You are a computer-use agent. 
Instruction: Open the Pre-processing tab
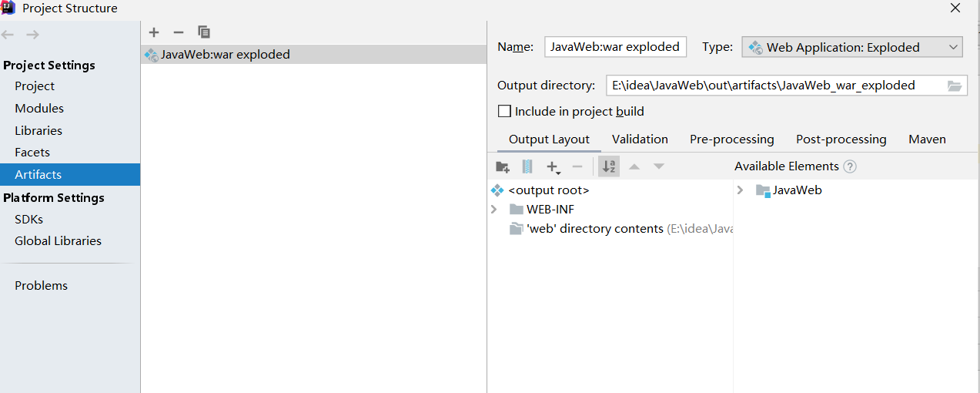click(x=731, y=139)
